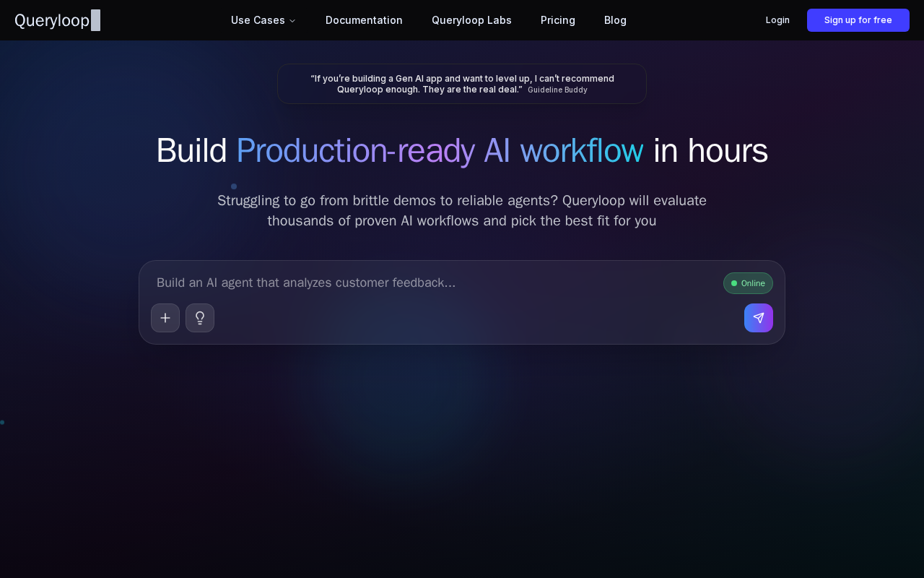Viewport: 924px width, 578px height.
Task: Visit the Blog page
Action: pyautogui.click(x=615, y=20)
